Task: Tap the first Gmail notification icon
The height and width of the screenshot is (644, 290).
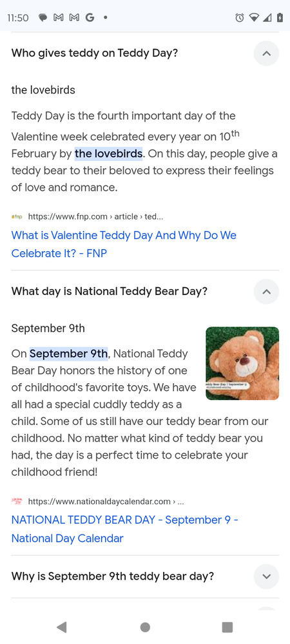Action: [58, 17]
